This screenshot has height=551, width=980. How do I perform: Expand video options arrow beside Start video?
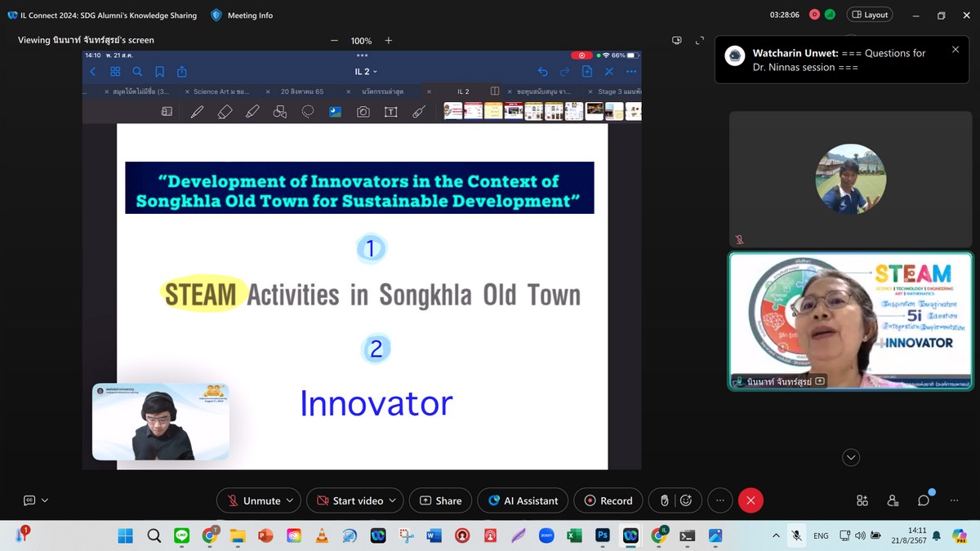pyautogui.click(x=393, y=500)
